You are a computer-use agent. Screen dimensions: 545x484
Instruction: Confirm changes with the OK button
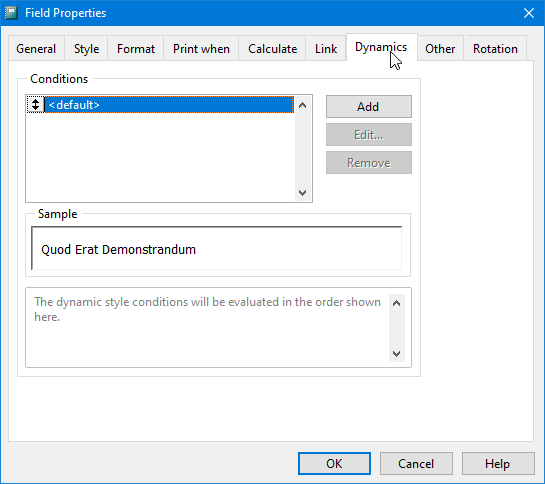click(x=334, y=463)
